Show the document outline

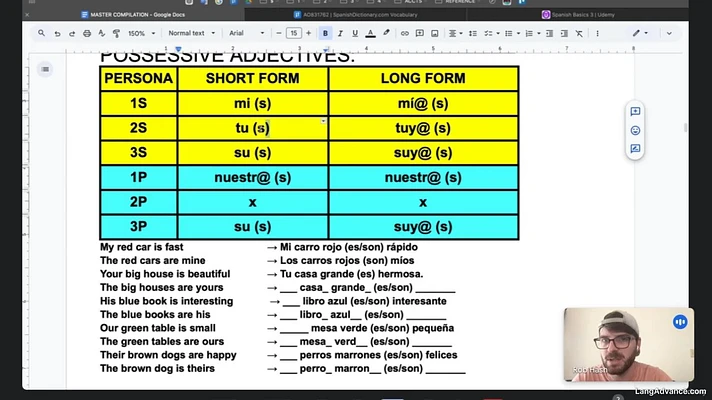45,69
